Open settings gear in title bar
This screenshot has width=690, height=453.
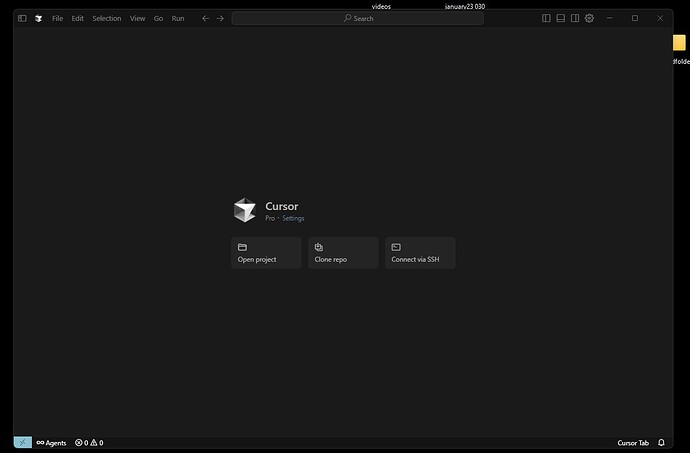(589, 18)
